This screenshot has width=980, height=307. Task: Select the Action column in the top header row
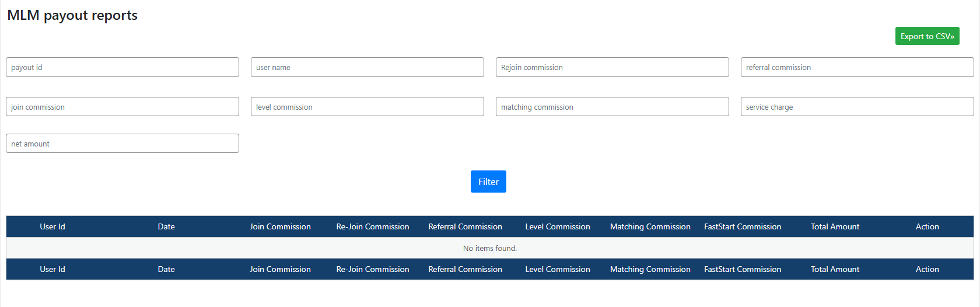coord(927,226)
